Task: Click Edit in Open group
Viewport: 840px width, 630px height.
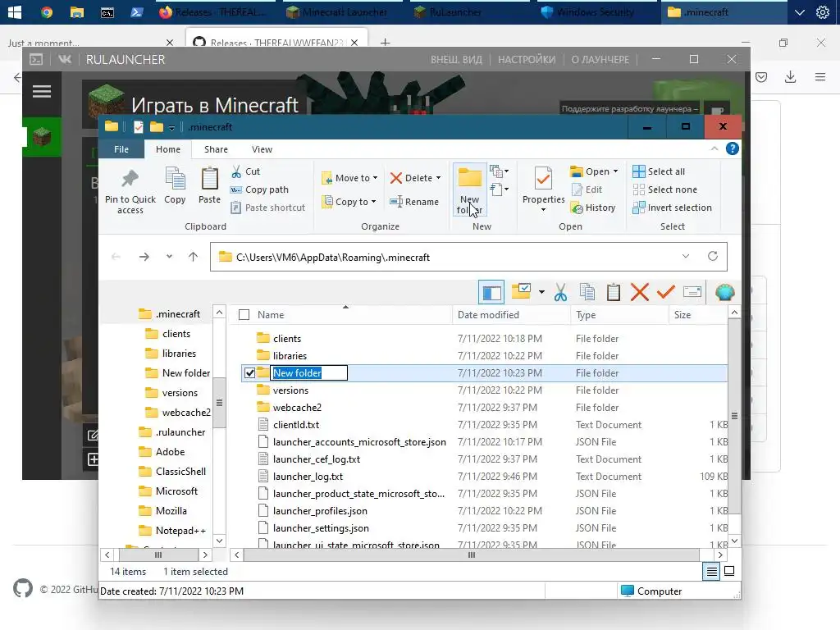Action: [x=587, y=189]
